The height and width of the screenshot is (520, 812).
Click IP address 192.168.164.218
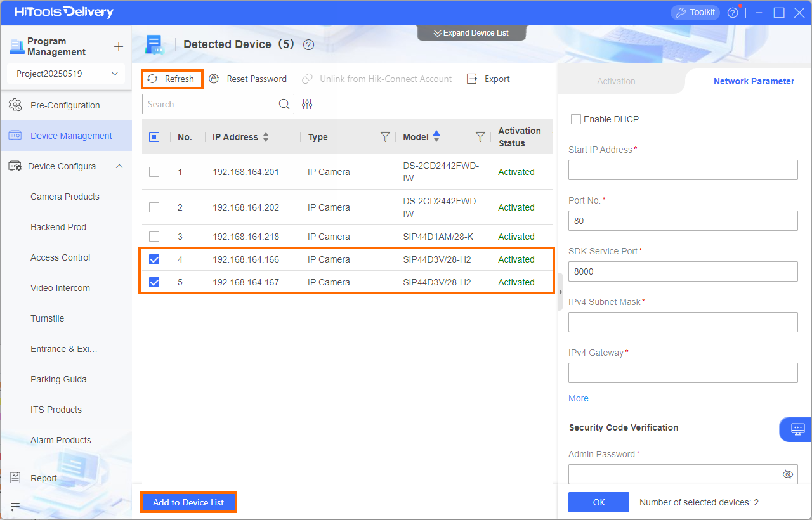[x=246, y=237]
